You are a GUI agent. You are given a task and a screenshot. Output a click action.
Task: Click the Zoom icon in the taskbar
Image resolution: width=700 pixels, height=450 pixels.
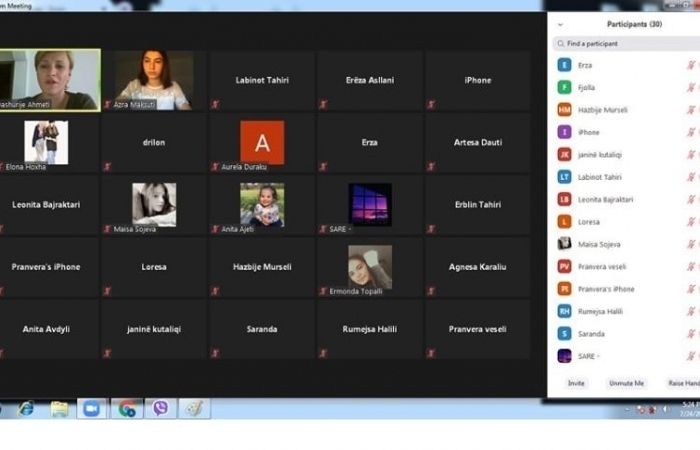92,408
